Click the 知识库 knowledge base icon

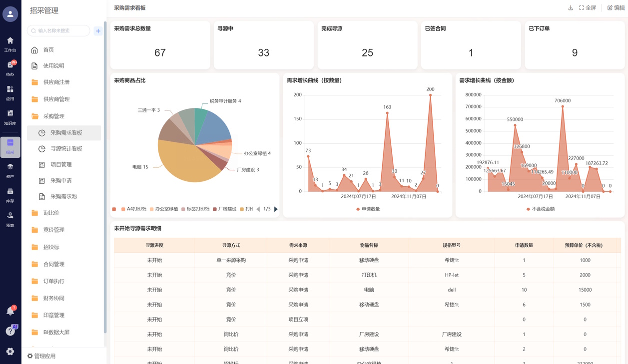click(x=10, y=117)
